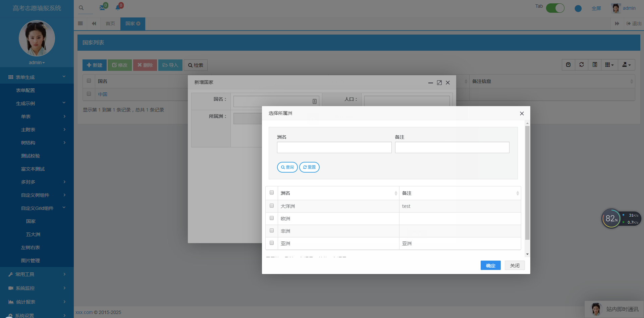Toggle the Tab switch in the top bar
The height and width of the screenshot is (318, 644).
coord(555,8)
